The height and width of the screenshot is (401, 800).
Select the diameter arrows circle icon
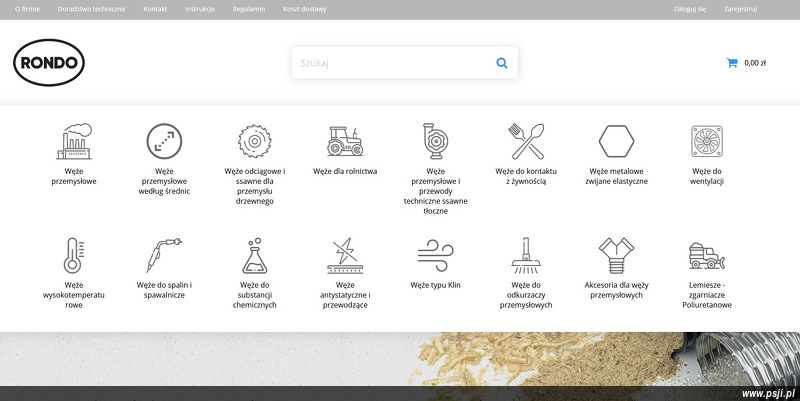pos(164,141)
